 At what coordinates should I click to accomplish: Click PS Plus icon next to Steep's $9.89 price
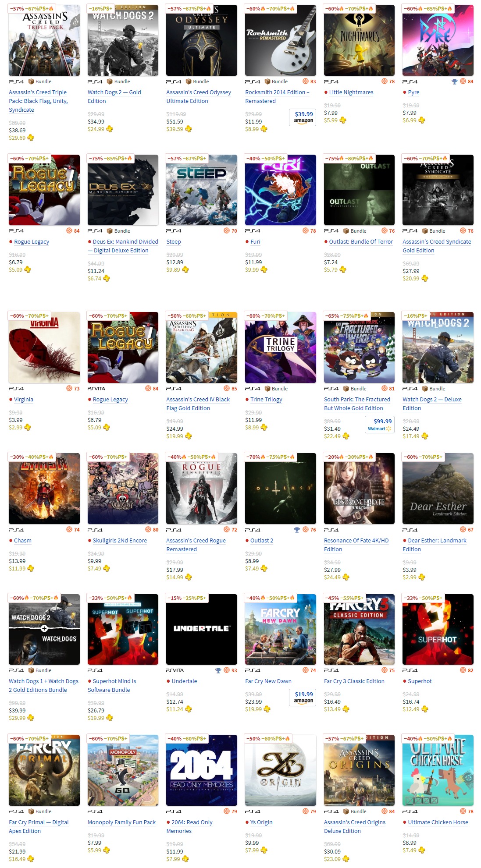pos(185,270)
